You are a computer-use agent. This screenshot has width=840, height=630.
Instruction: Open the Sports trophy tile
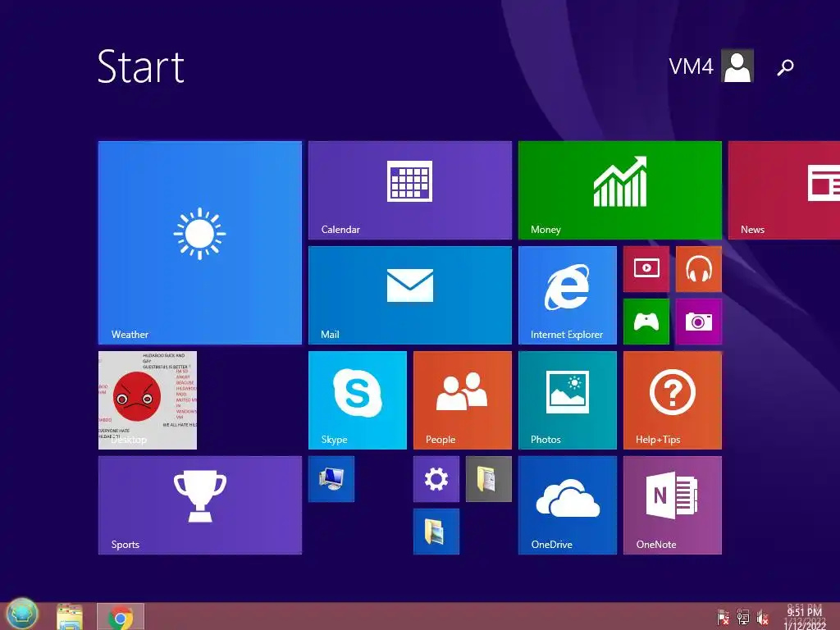200,505
